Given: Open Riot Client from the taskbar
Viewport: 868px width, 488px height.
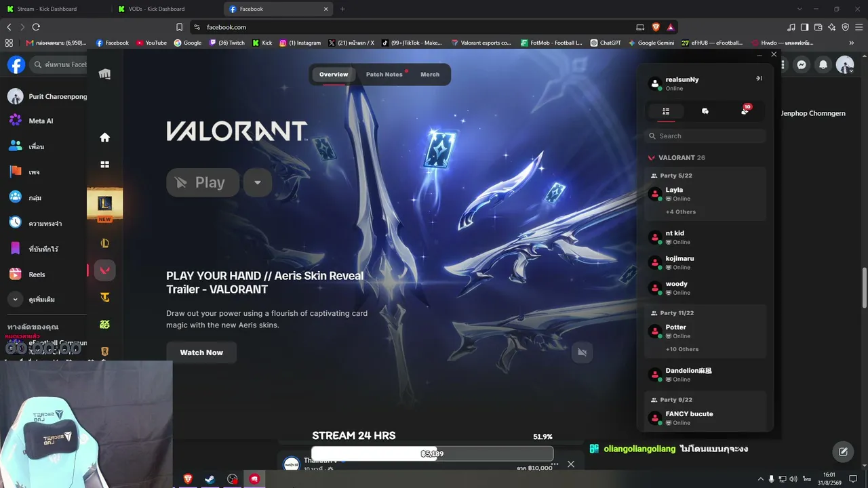Looking at the screenshot, I should pyautogui.click(x=254, y=479).
